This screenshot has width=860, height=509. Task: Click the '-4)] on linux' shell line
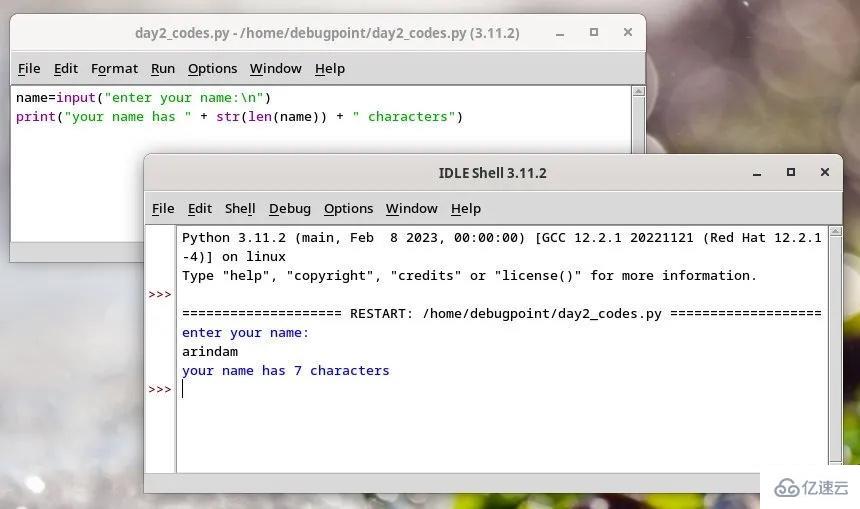(234, 257)
